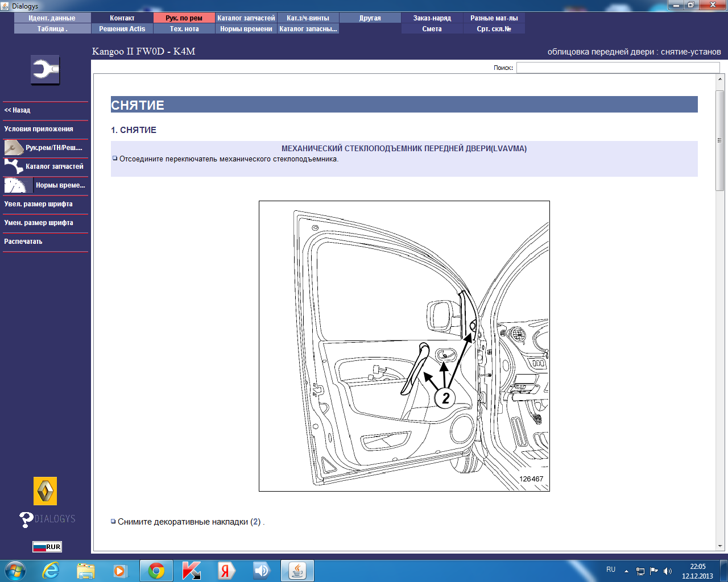Click the door trim diagram 126467
Viewport: 728px width, 582px height.
coord(404,346)
